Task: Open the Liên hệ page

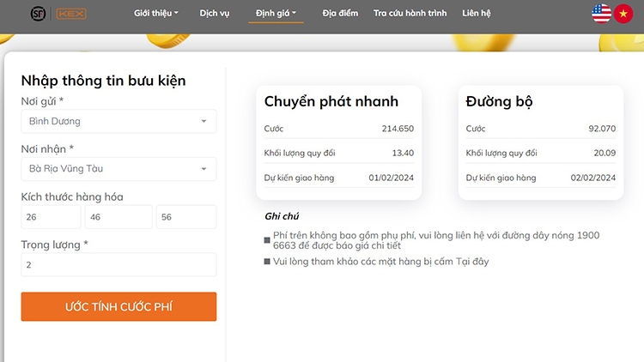Action: click(x=477, y=14)
